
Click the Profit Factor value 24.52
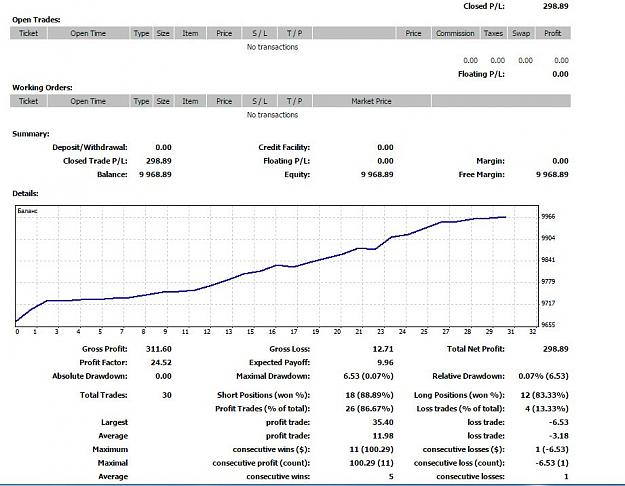click(x=161, y=363)
